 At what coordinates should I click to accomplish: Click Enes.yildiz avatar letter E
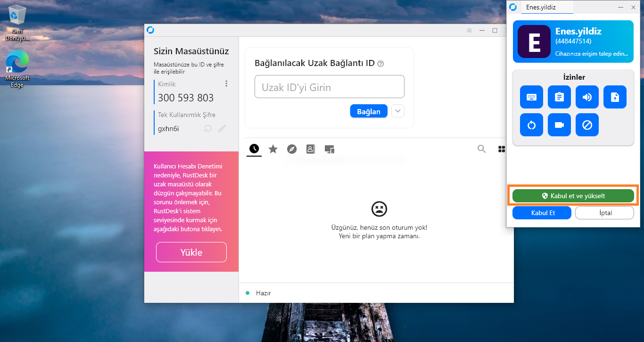(x=534, y=42)
